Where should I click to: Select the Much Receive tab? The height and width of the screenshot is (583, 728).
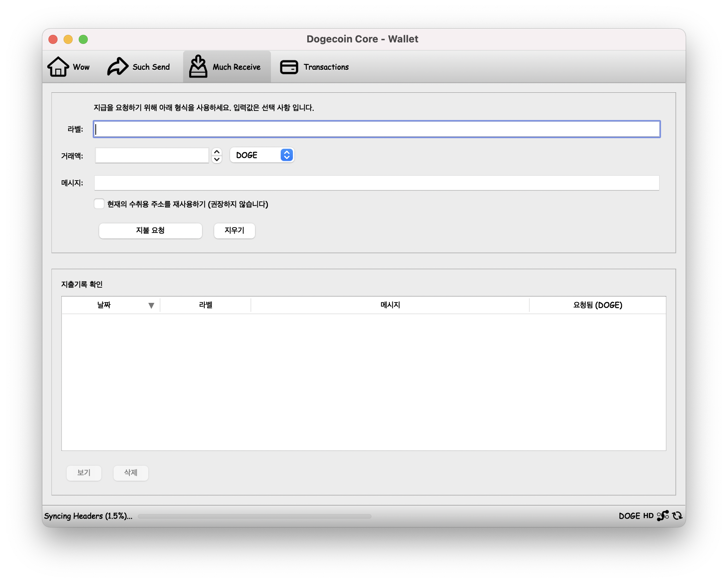pos(227,67)
